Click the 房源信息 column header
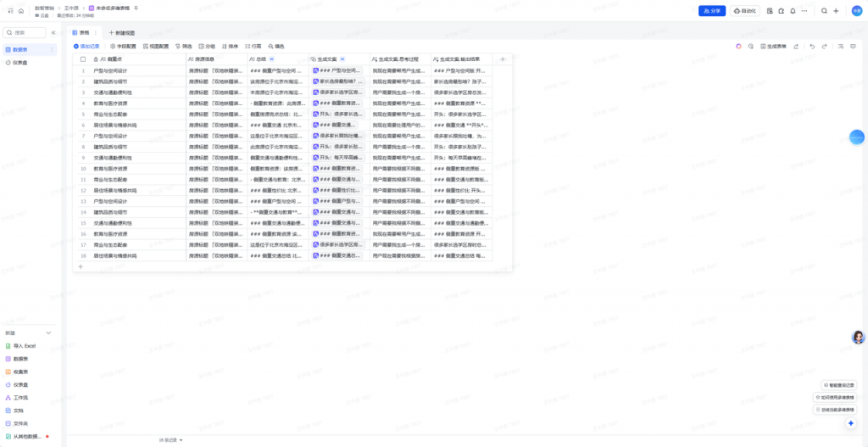The image size is (868, 447). tap(216, 59)
